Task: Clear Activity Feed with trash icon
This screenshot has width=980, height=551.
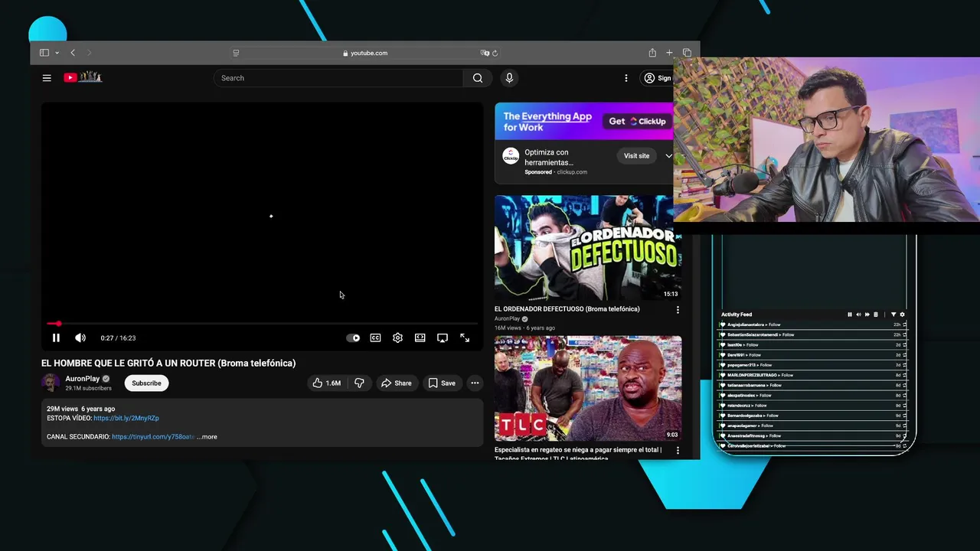Action: pos(876,315)
